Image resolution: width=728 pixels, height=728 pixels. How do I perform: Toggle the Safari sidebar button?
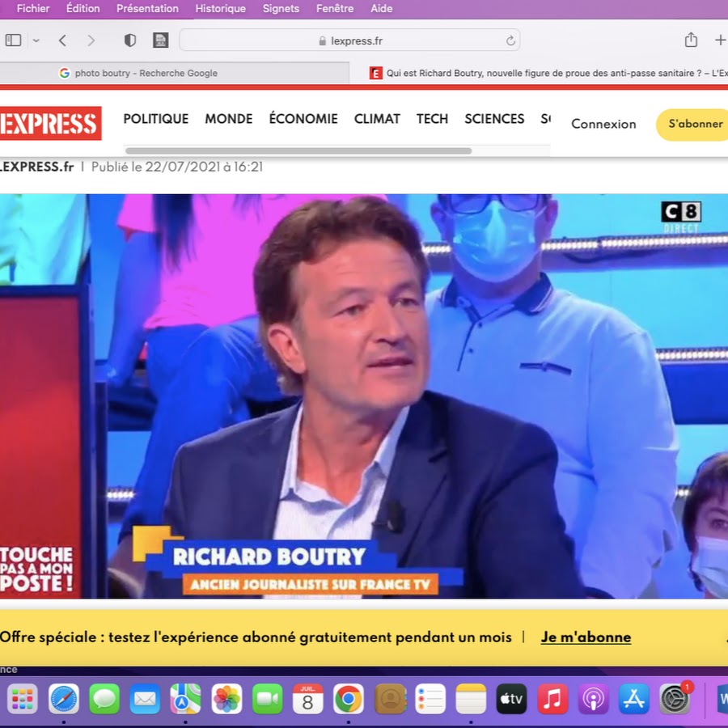[x=13, y=40]
